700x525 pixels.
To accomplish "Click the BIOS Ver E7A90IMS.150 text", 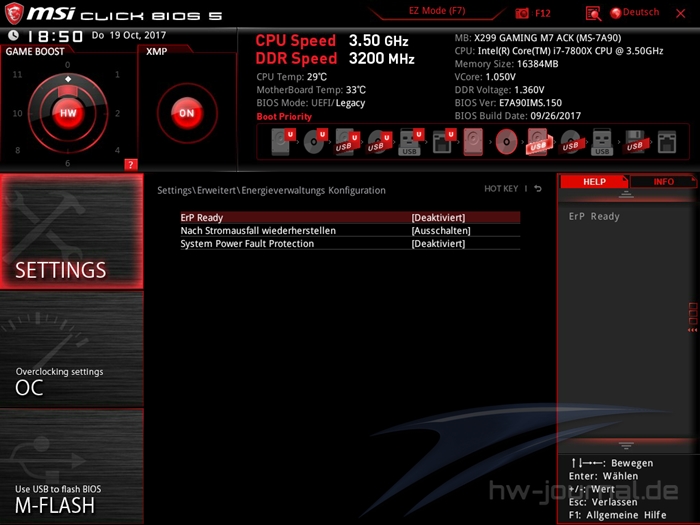I will click(508, 103).
